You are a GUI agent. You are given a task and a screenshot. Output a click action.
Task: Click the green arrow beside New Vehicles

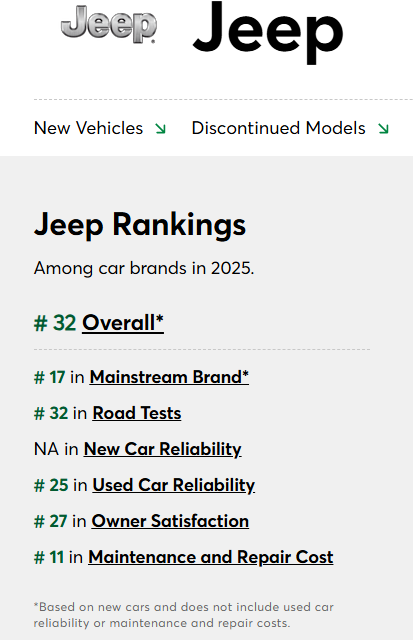click(160, 129)
